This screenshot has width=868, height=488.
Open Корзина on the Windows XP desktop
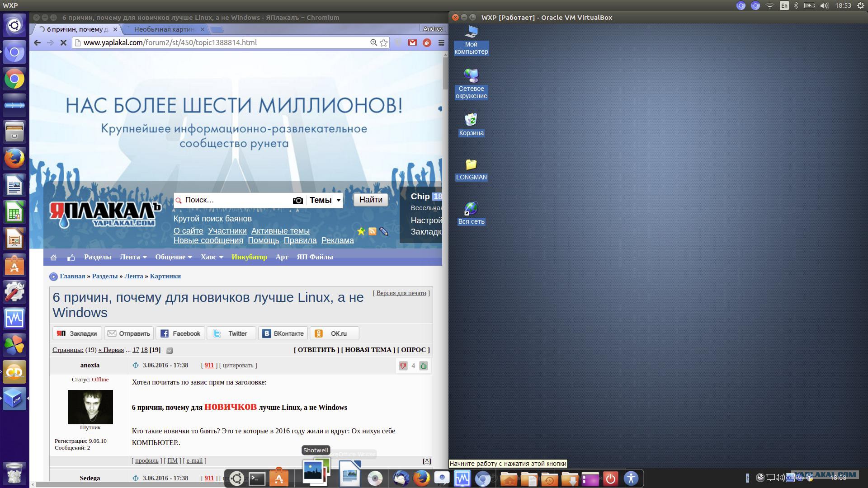click(471, 124)
